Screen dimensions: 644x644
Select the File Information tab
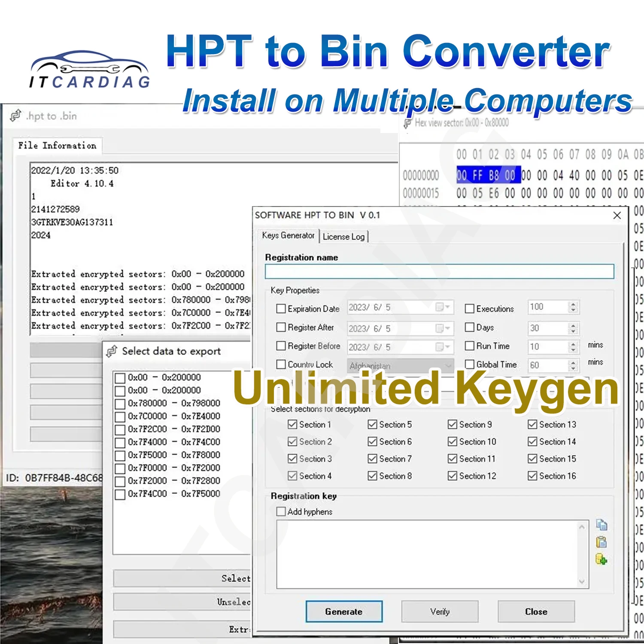[x=57, y=146]
